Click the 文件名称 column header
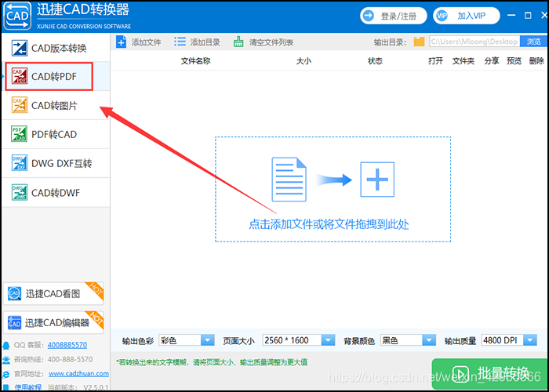Screen dimensions: 549x392 (x=196, y=61)
